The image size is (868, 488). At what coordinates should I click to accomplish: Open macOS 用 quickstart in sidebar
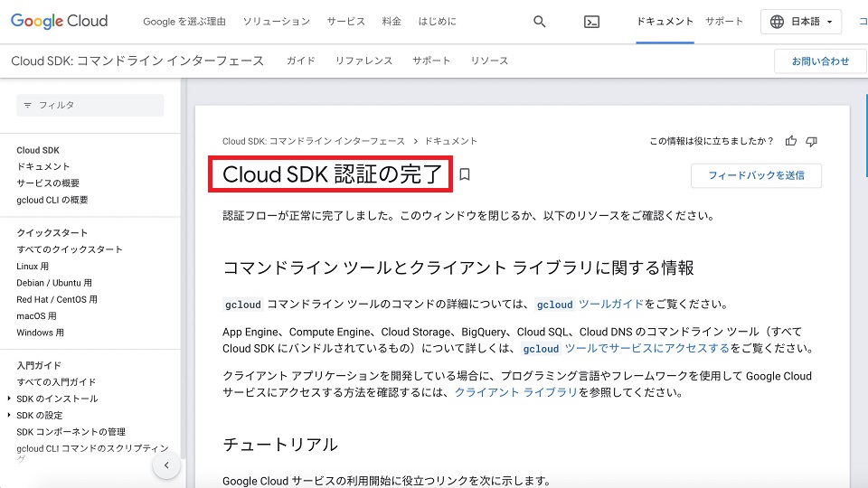36,316
